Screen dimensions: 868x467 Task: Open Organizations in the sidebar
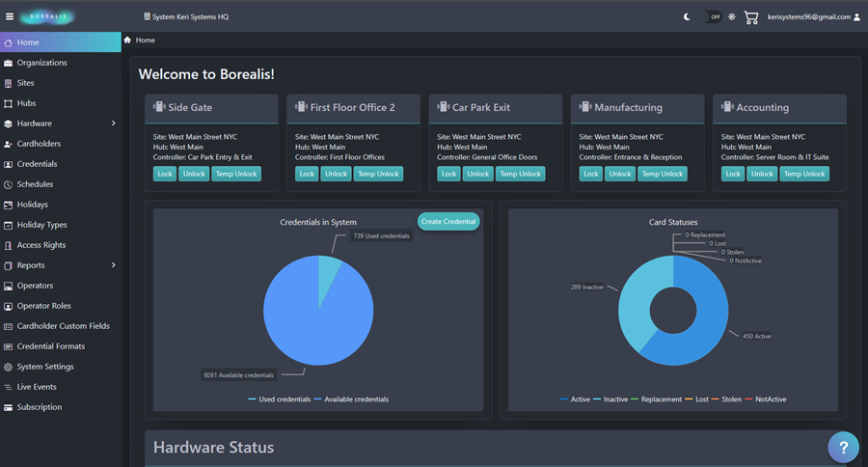click(61, 63)
